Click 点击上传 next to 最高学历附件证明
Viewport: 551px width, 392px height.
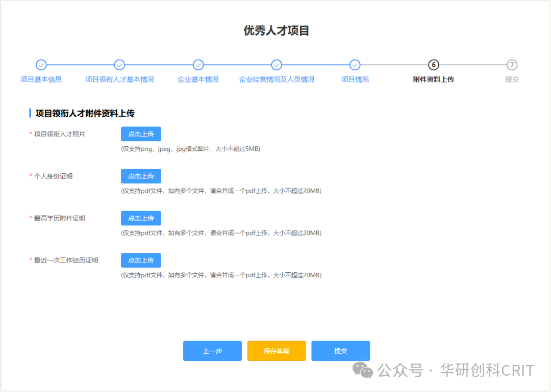141,218
